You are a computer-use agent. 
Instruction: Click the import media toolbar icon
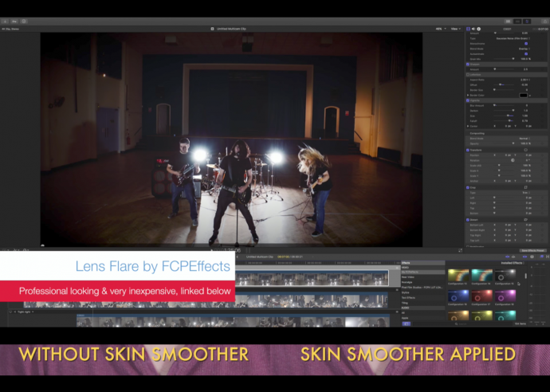(6, 22)
